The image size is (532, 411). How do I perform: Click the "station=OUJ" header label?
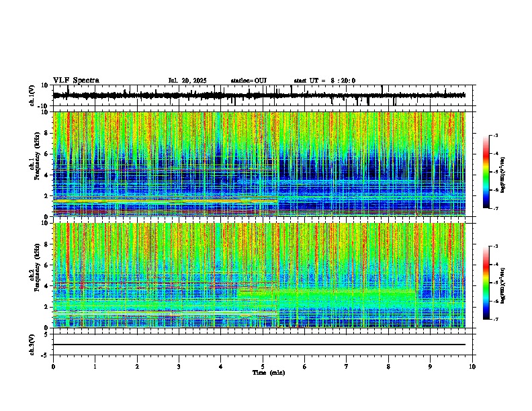[x=249, y=81]
